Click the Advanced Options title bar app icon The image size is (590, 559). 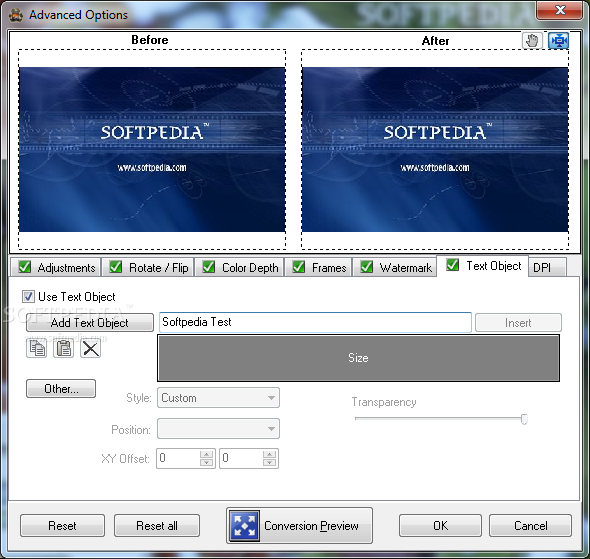coord(16,15)
